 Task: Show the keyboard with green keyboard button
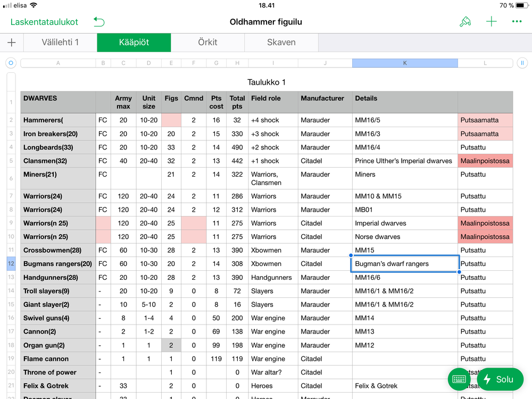pos(459,379)
